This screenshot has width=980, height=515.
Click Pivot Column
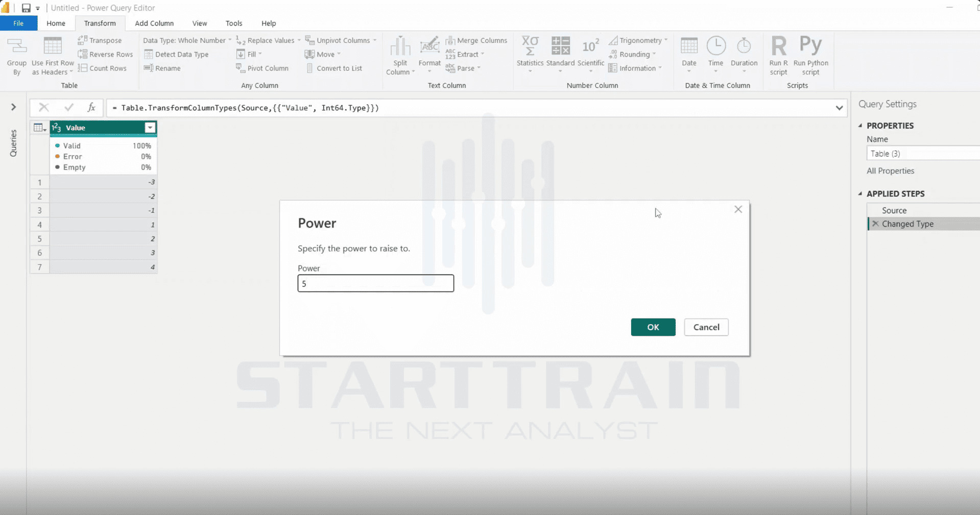pos(262,68)
